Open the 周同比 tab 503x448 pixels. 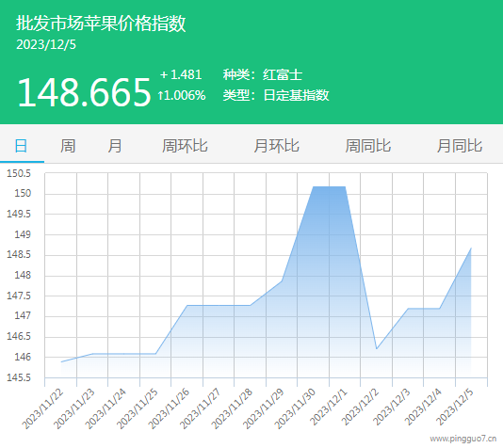[x=367, y=146]
